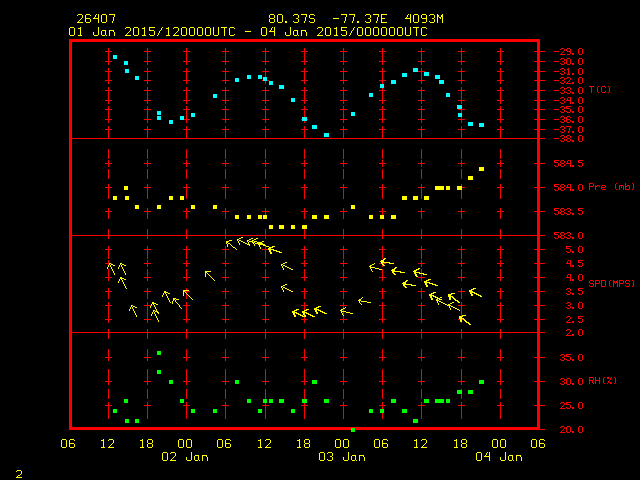This screenshot has width=640, height=480.
Task: Click the 00 hour label above 04 Jan
Action: pyautogui.click(x=499, y=444)
